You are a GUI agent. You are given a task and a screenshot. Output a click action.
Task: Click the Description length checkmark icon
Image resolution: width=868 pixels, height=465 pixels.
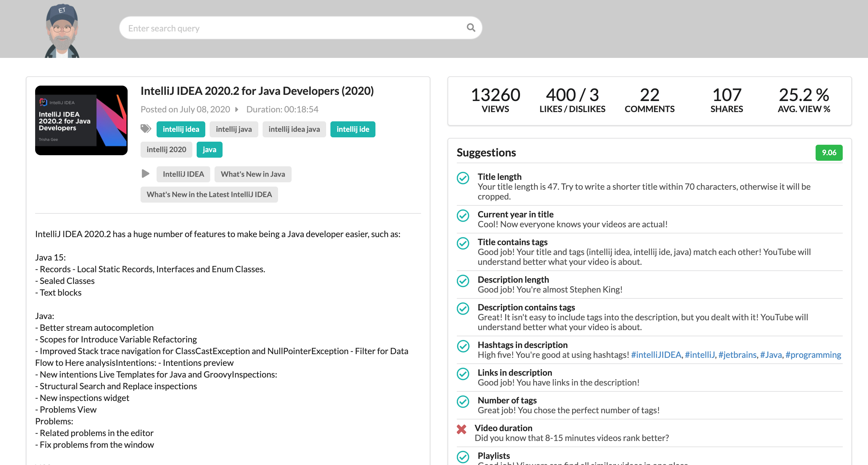tap(463, 281)
